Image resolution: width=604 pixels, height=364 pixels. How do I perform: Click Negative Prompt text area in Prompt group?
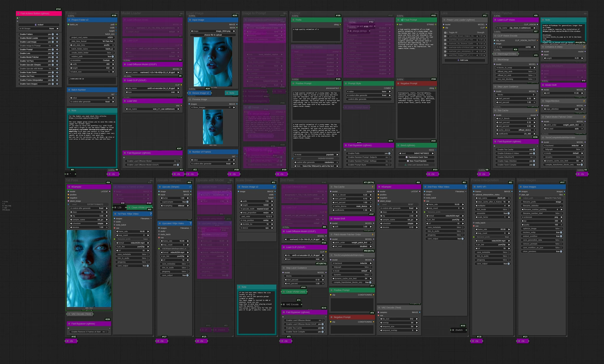pyautogui.click(x=416, y=114)
